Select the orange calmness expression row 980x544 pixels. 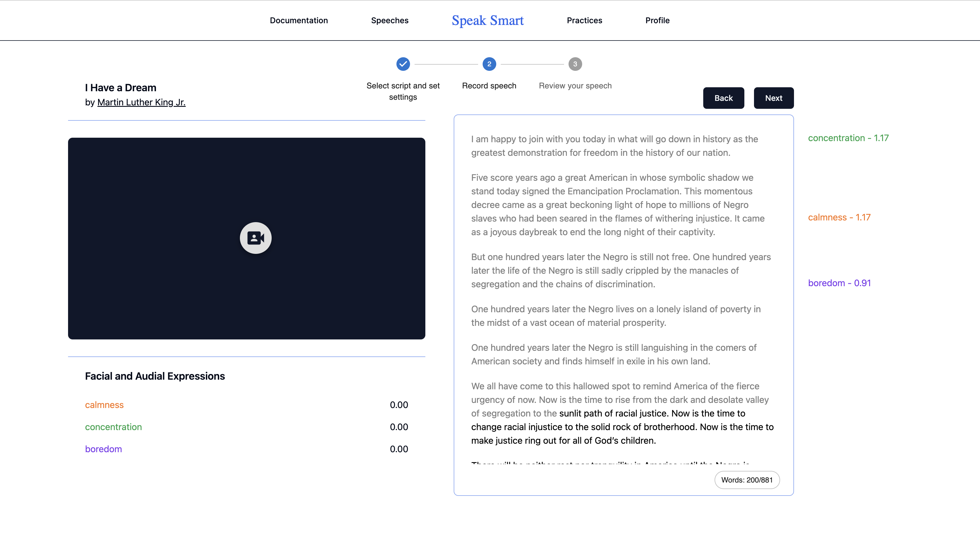tap(104, 405)
